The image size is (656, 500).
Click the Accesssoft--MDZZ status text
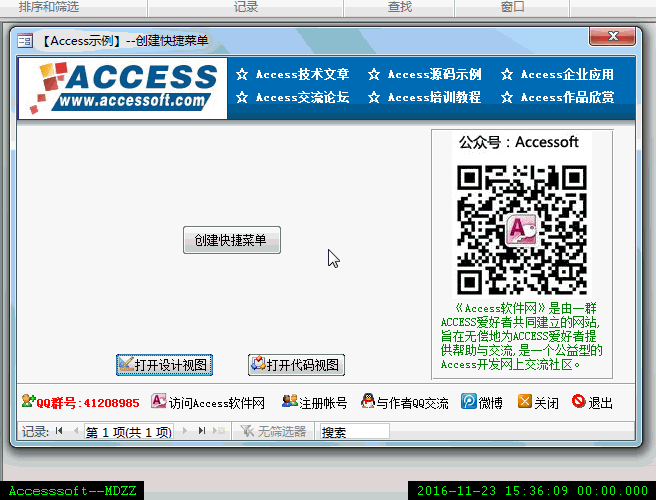pos(72,490)
